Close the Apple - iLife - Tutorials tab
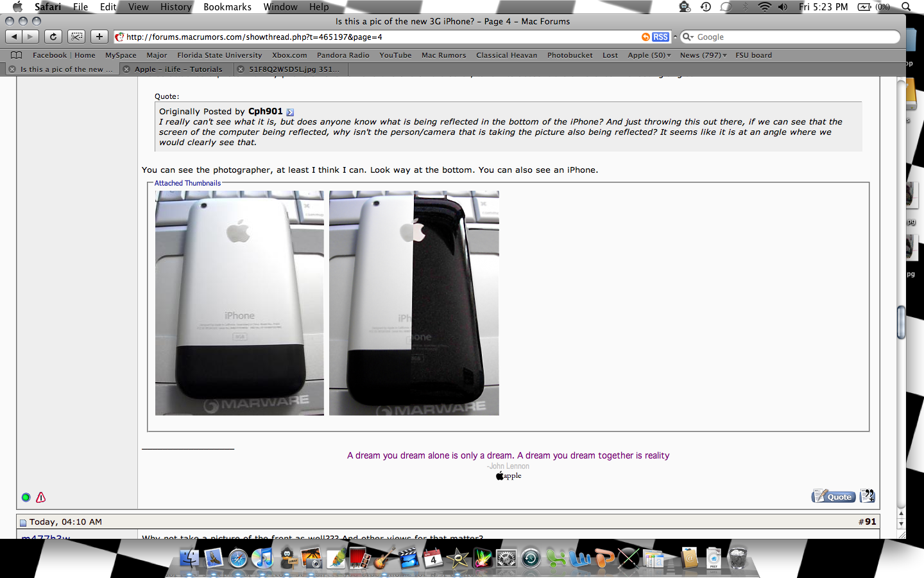This screenshot has height=578, width=924. [126, 69]
